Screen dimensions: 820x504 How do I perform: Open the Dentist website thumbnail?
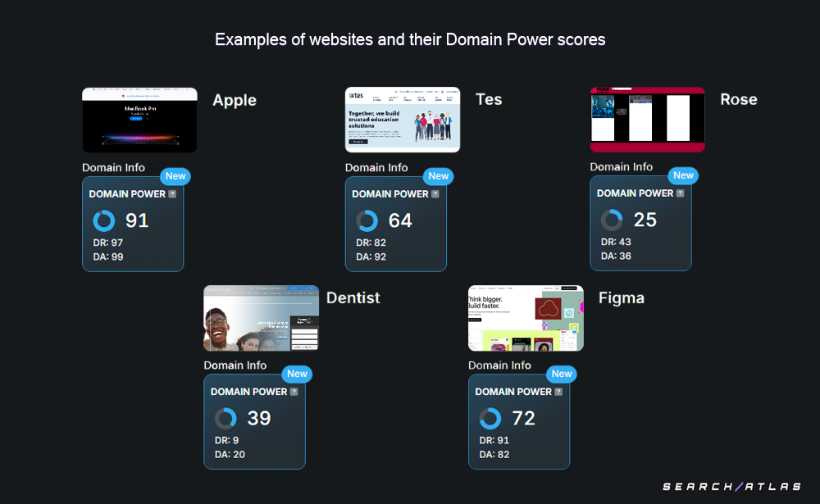261,318
